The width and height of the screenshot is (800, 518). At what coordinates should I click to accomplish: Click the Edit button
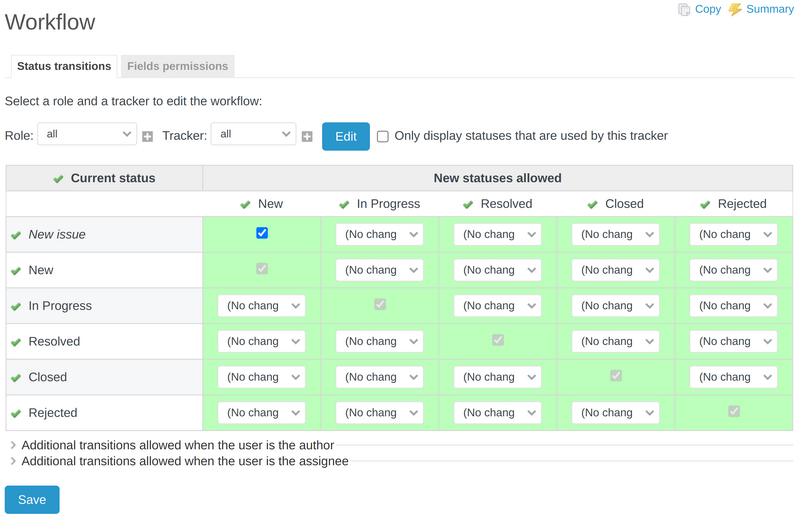[x=346, y=136]
